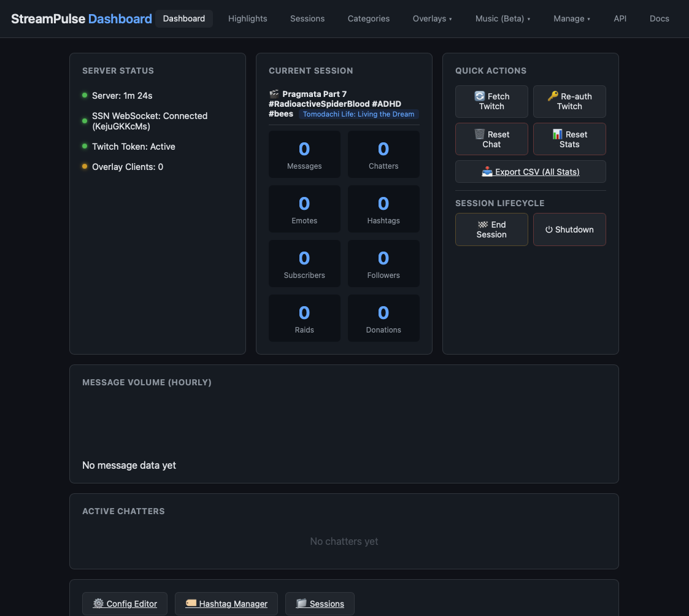Click the Export CSV inbox icon

[487, 171]
